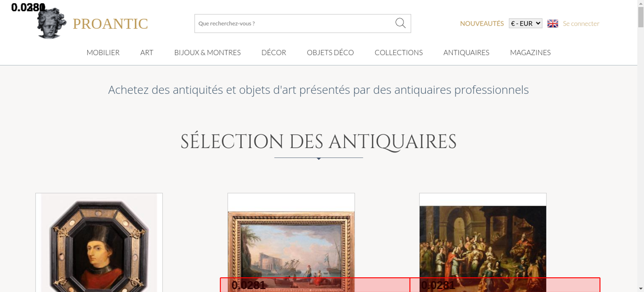Click the magnifying glass search icon

(400, 23)
